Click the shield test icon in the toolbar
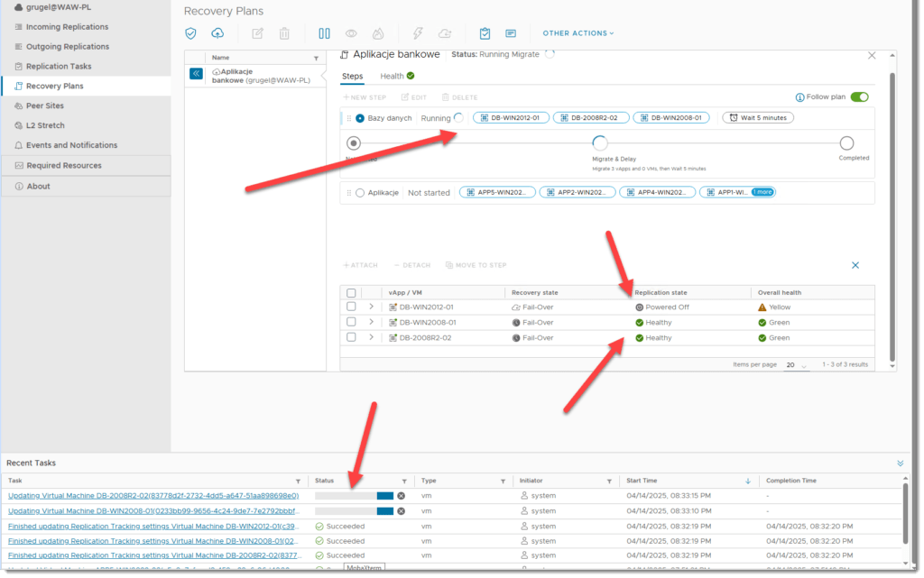The image size is (924, 578). 190,33
